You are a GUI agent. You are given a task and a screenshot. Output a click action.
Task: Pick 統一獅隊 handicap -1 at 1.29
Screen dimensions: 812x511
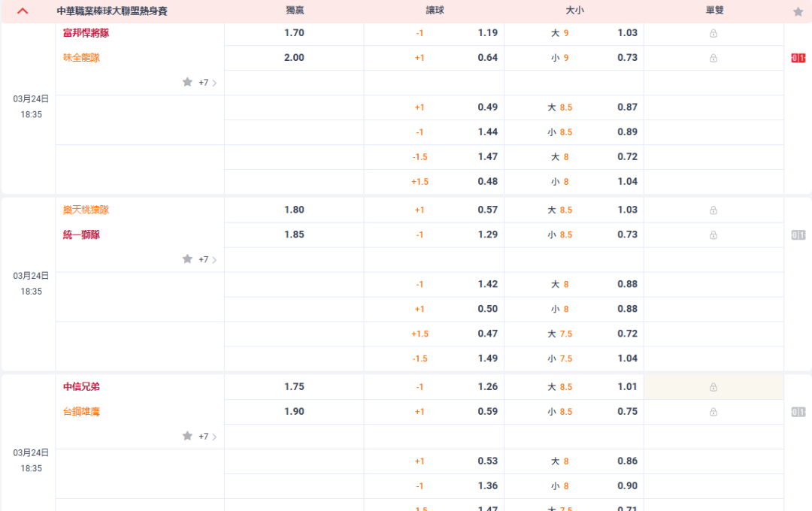click(487, 234)
